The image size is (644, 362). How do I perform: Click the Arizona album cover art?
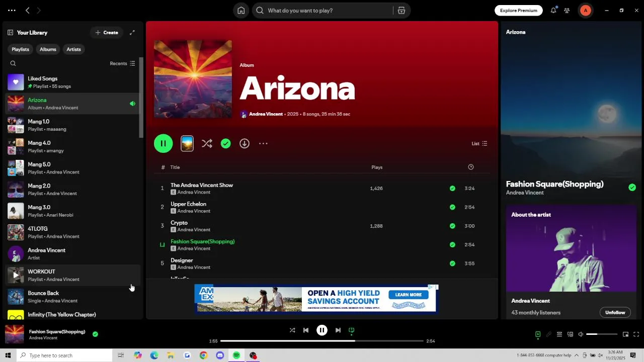tap(193, 79)
